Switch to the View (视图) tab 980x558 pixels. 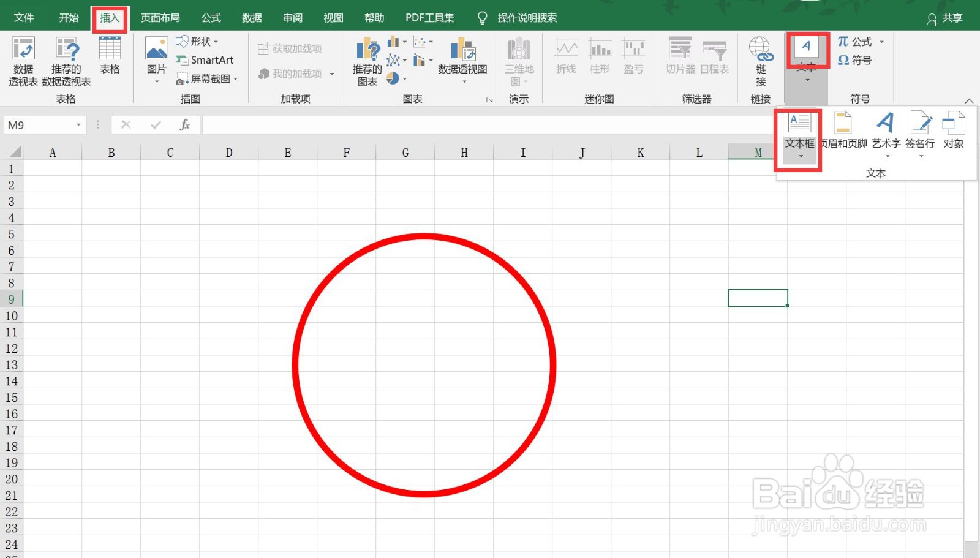click(x=333, y=18)
